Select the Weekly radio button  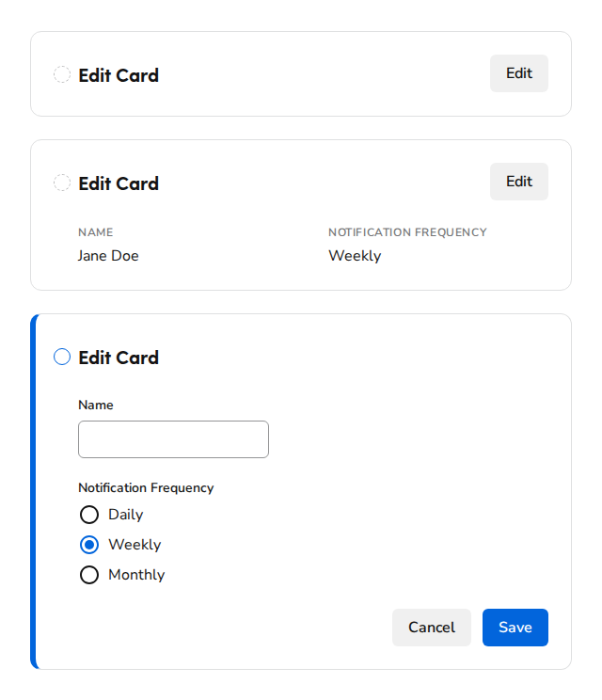point(89,545)
